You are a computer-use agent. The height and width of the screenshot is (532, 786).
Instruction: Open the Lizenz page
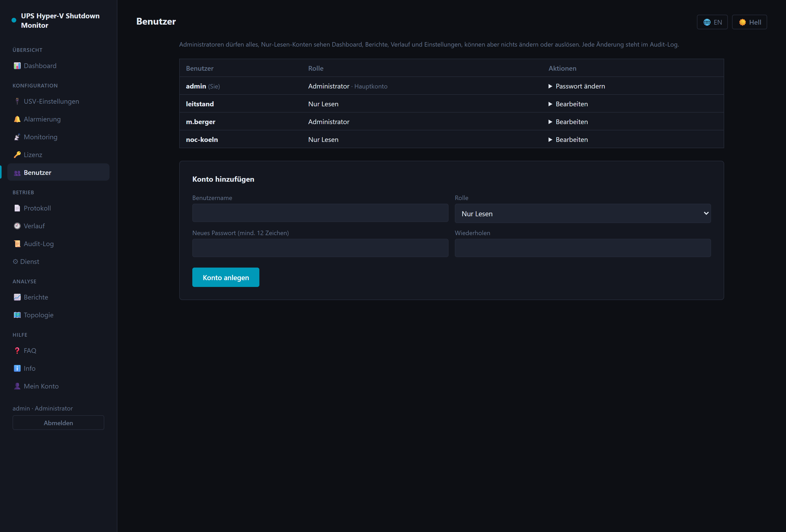click(x=58, y=155)
